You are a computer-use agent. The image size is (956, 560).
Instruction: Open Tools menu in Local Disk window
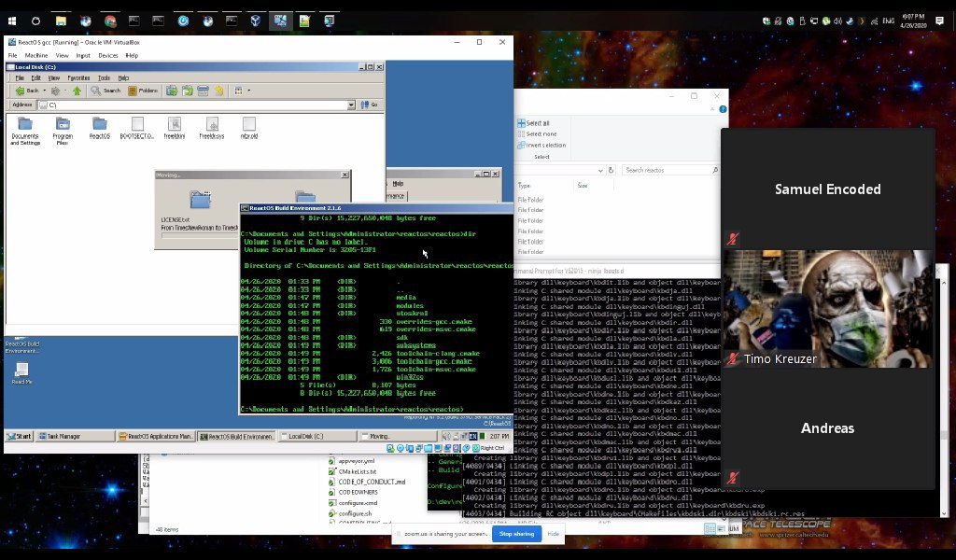105,78
